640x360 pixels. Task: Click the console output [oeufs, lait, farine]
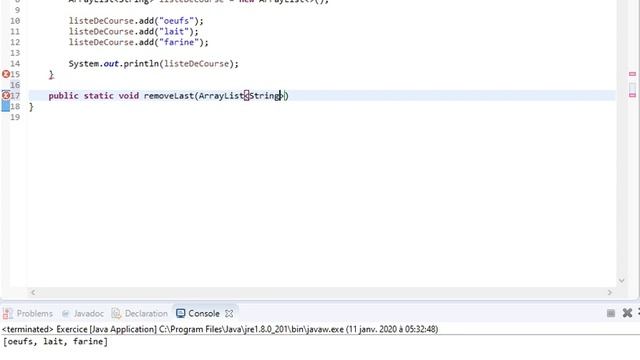click(56, 342)
